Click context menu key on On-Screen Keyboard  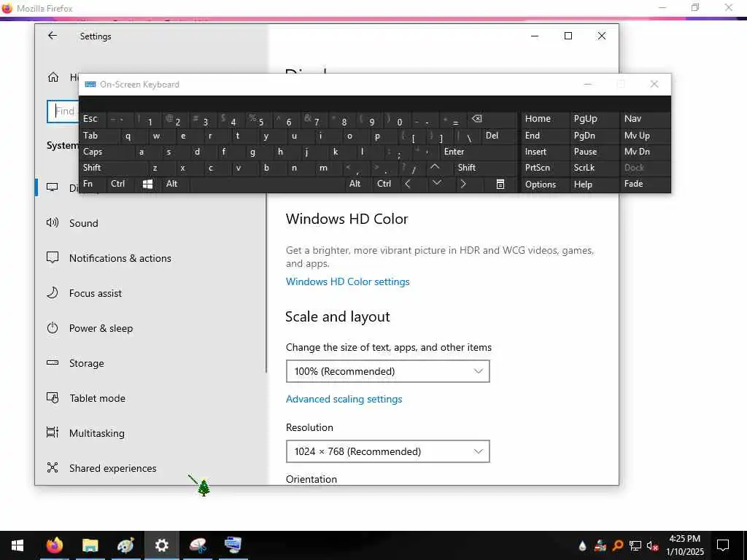[500, 184]
